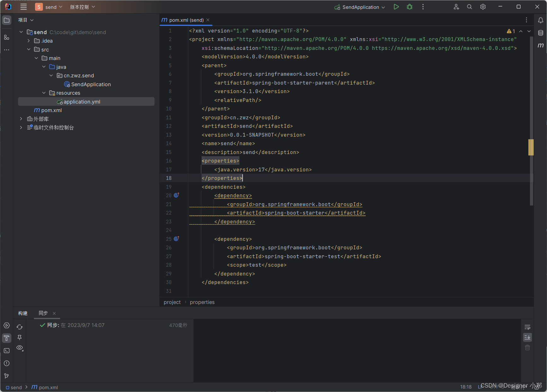Start debugging with the bug icon
547x392 pixels.
click(x=409, y=7)
